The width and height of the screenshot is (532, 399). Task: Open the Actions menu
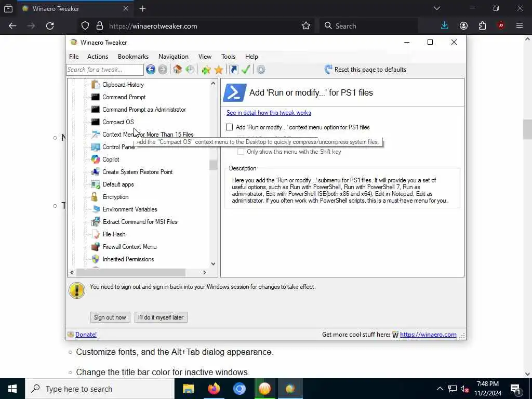pyautogui.click(x=97, y=57)
